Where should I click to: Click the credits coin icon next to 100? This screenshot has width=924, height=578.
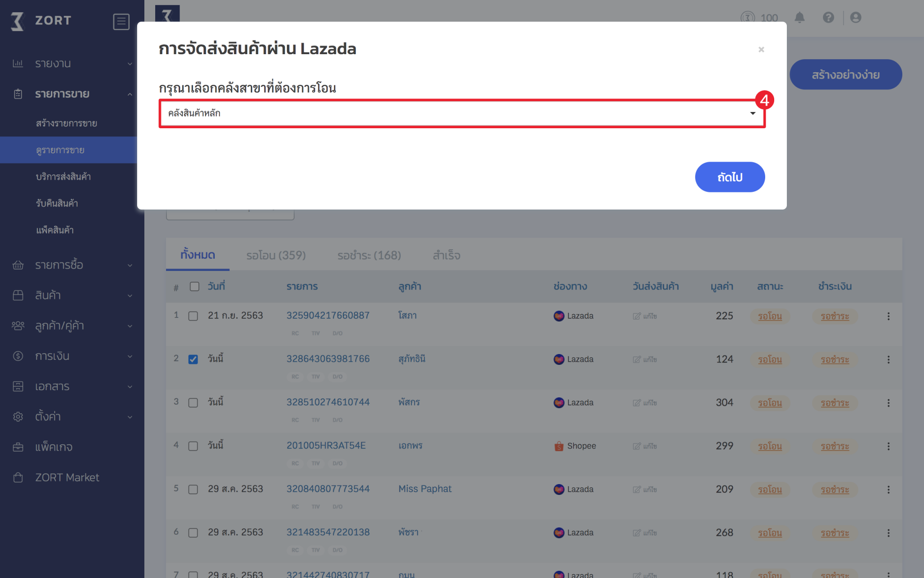(x=748, y=18)
